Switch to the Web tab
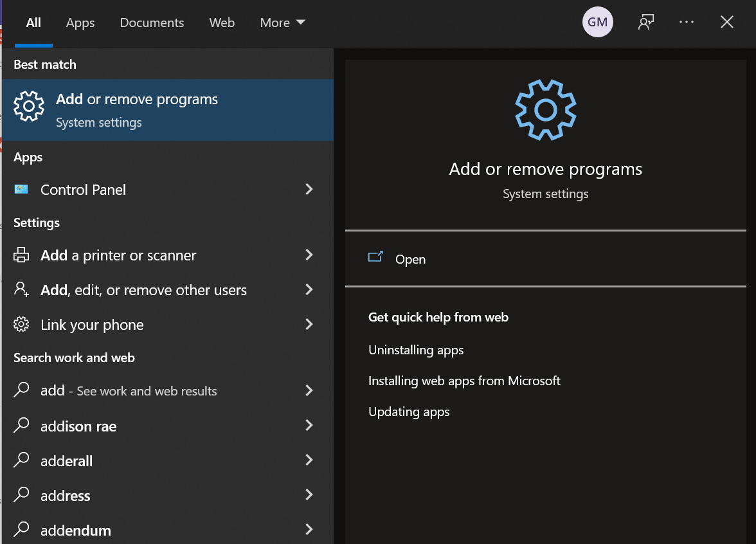 click(222, 23)
